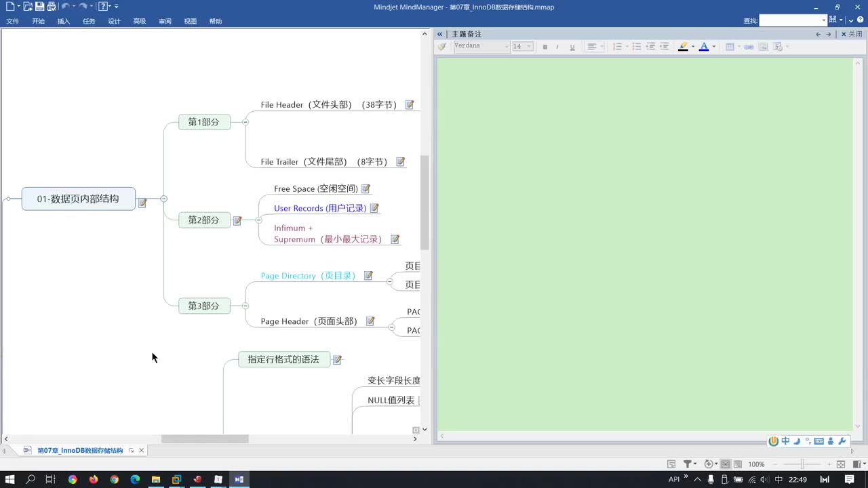Screen dimensions: 868x488
Task: Insert an image in the notes toolbar
Action: [763, 47]
